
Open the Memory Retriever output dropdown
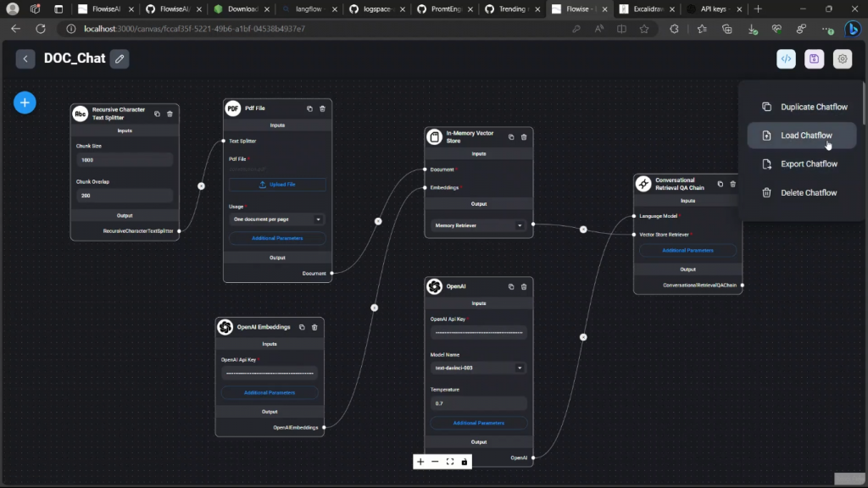click(x=478, y=225)
